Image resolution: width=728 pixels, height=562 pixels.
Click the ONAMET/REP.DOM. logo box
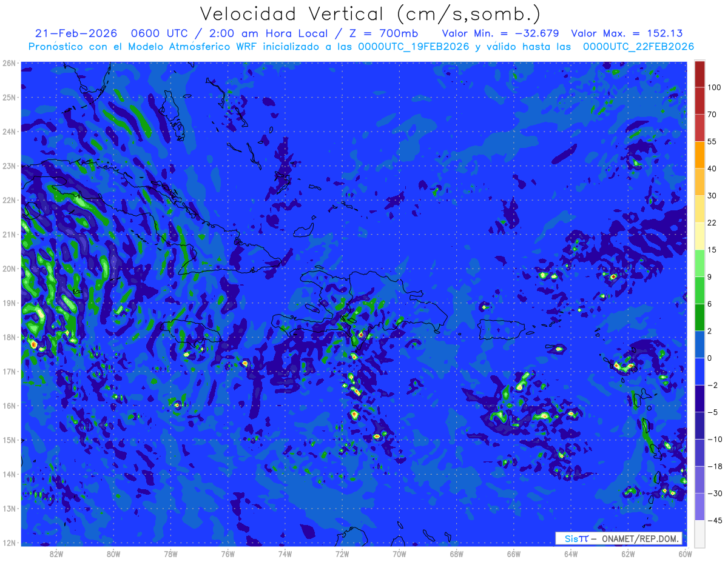point(619,538)
